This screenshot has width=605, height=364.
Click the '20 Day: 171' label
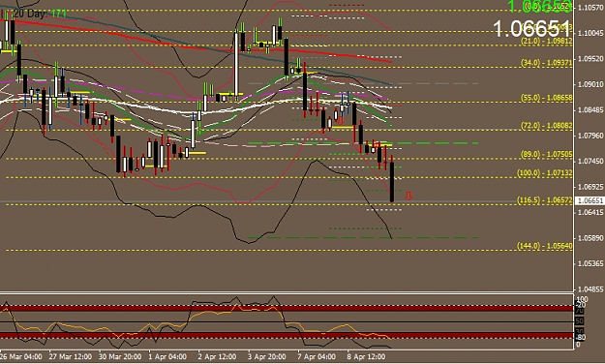pyautogui.click(x=40, y=14)
